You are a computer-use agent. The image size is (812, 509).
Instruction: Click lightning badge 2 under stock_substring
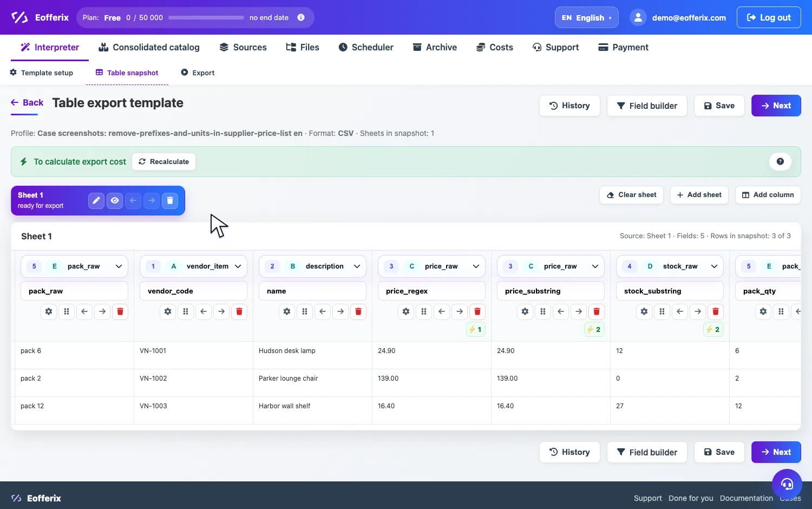[713, 329]
